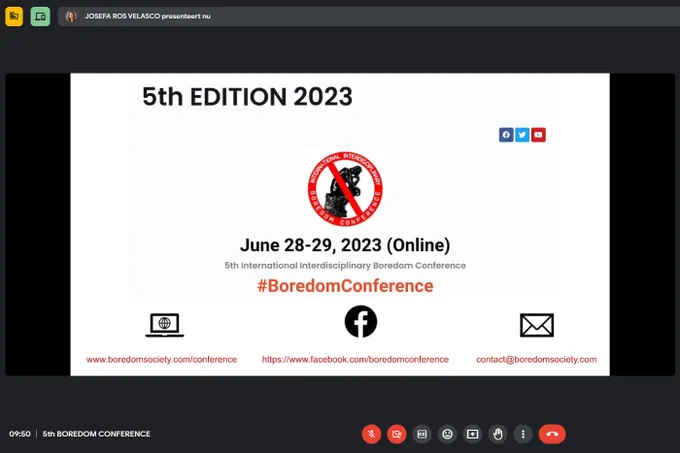Image resolution: width=680 pixels, height=453 pixels.
Task: Open the more options three-dot menu
Action: 523,434
